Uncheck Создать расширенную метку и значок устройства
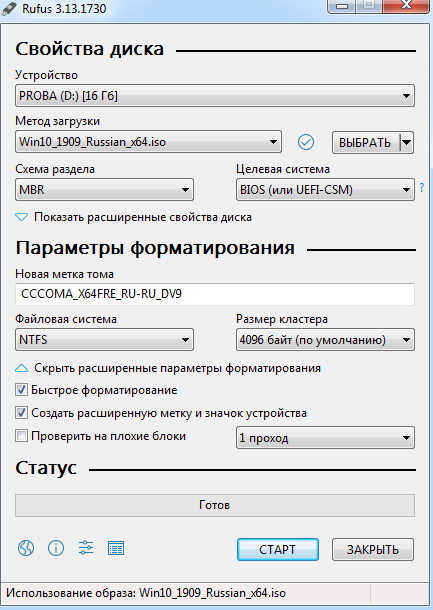 (21, 413)
